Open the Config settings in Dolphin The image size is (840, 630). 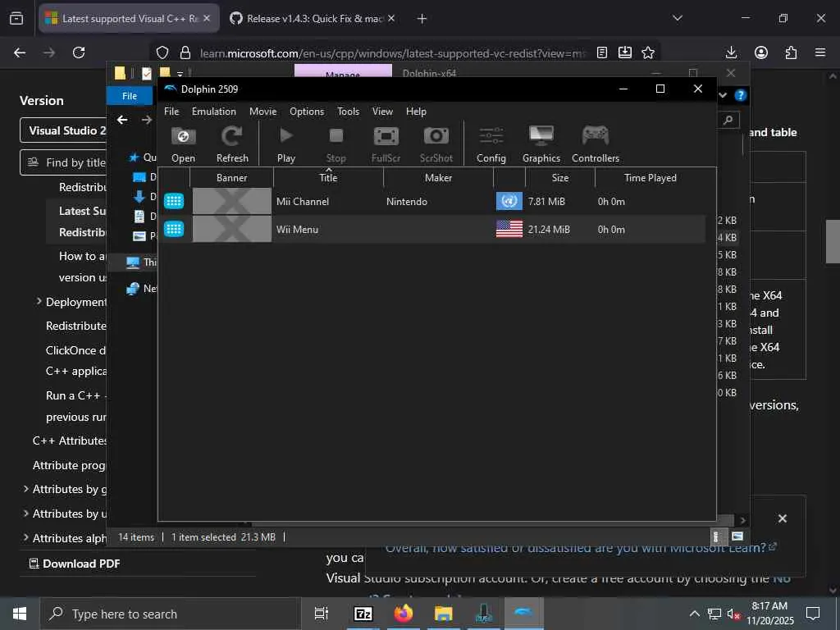pyautogui.click(x=491, y=143)
